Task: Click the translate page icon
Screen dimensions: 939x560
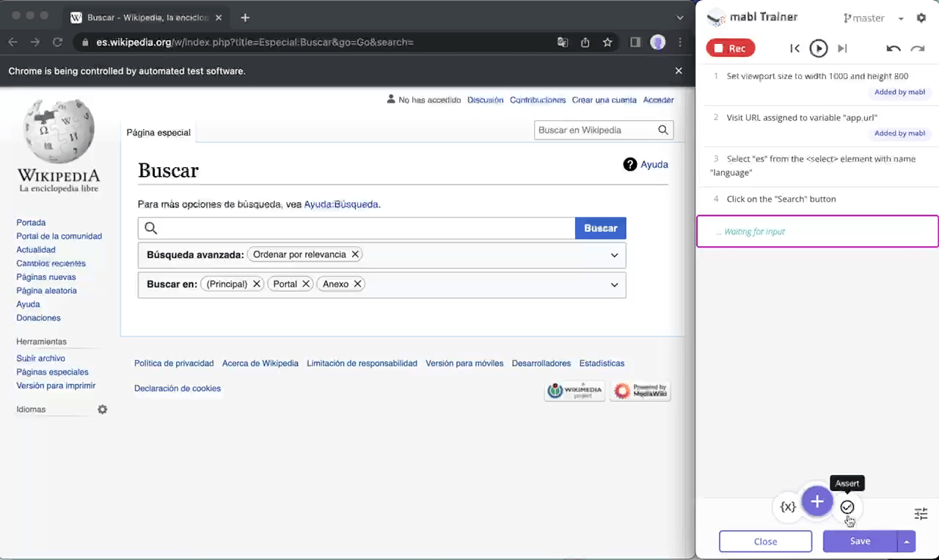Action: (563, 43)
